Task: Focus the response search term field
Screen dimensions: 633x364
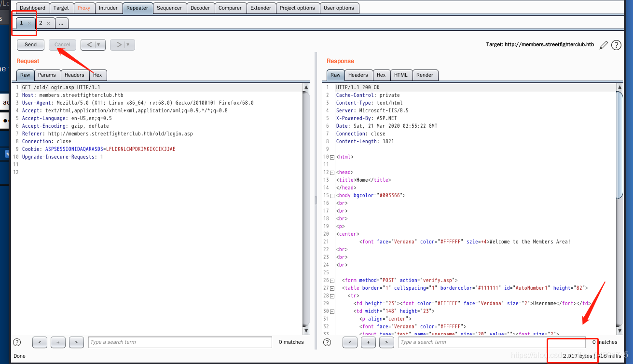Action: (492, 342)
